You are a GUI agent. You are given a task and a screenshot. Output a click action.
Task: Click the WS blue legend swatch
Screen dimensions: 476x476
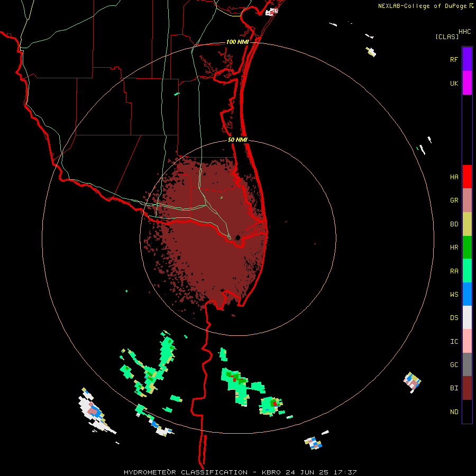point(467,294)
